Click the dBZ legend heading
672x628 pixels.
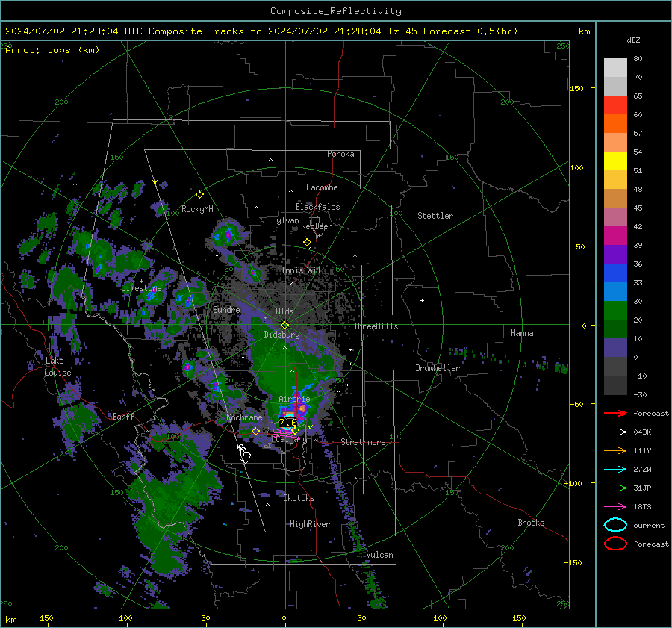(633, 40)
